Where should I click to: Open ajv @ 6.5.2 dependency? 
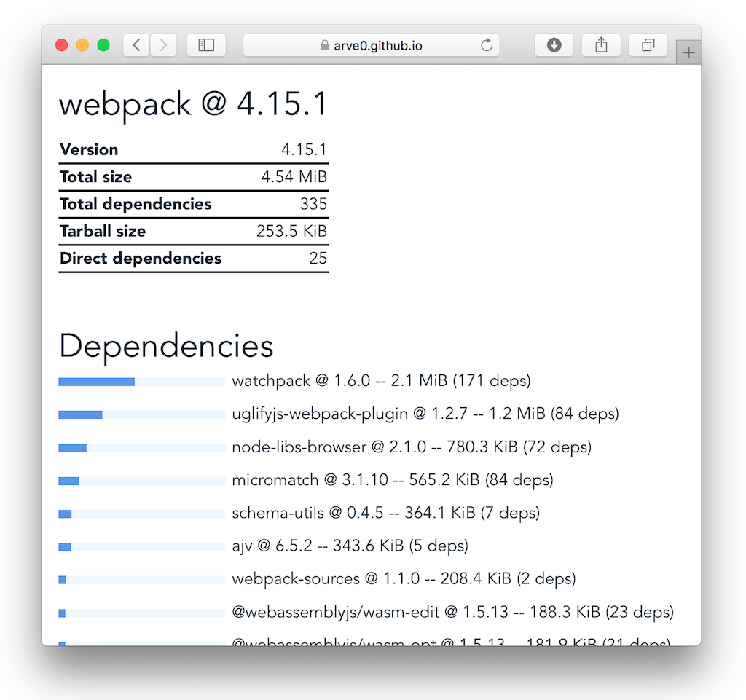tap(350, 546)
